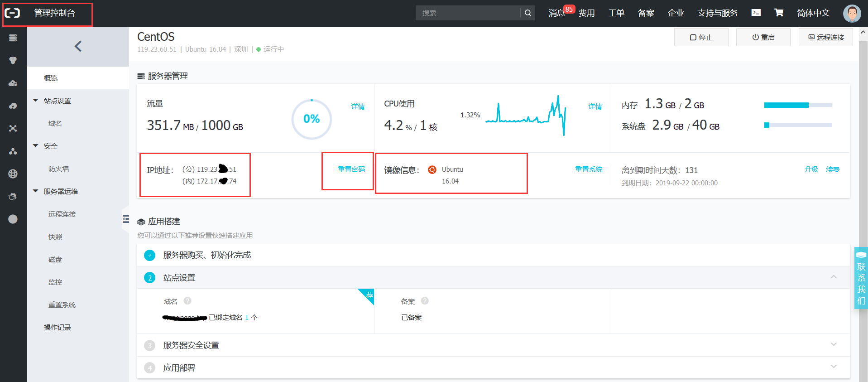Collapse the 安全 sidebar group
868x382 pixels.
click(36, 146)
